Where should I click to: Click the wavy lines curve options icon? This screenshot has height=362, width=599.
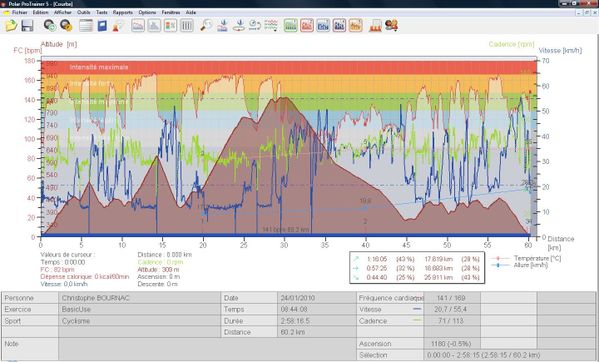pos(271,26)
